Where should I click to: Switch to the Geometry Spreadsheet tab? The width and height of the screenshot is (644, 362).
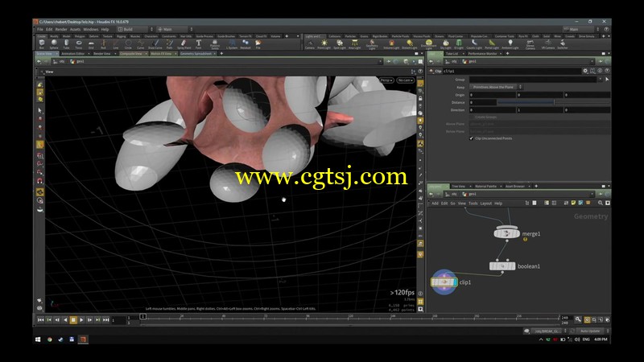[196, 53]
